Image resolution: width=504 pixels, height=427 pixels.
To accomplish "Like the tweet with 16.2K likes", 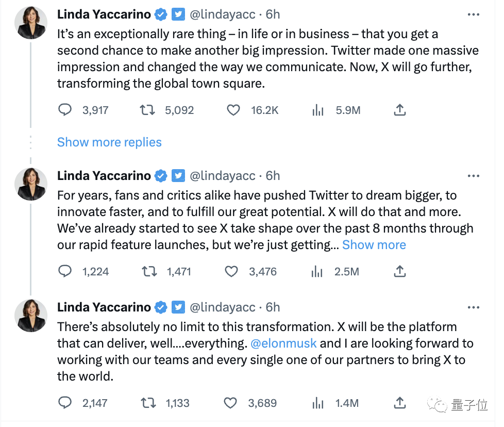I will point(233,110).
